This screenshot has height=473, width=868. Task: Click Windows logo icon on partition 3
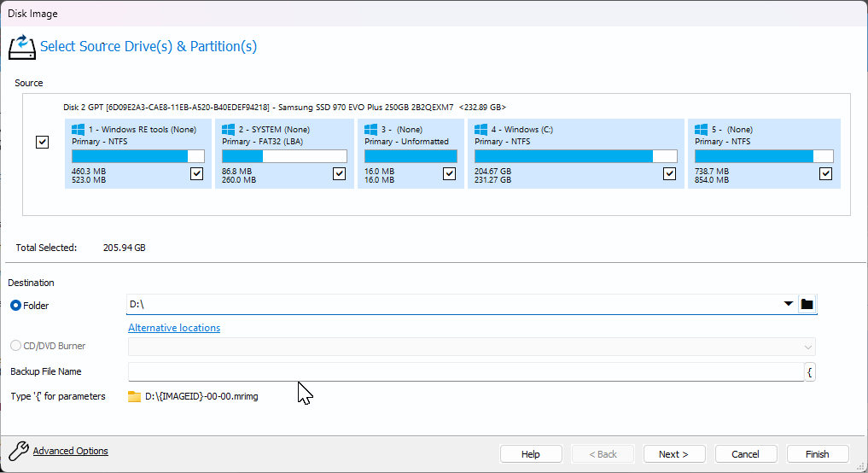pyautogui.click(x=370, y=129)
